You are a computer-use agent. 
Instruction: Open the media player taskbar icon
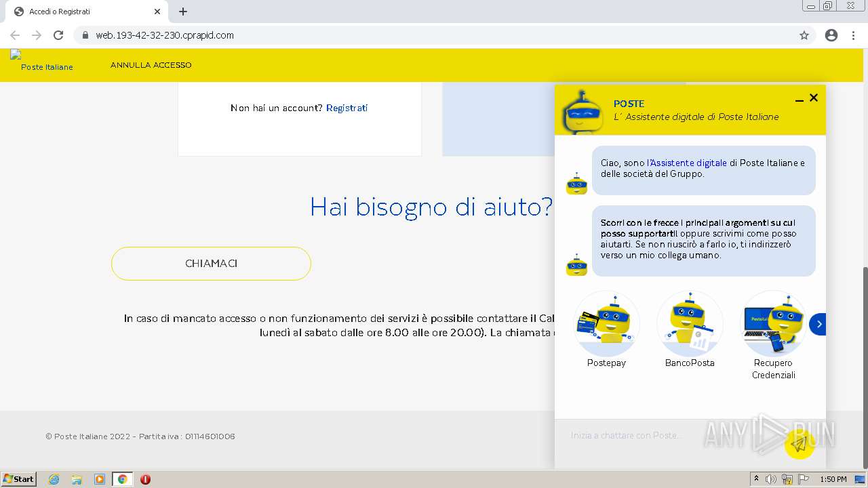[x=100, y=479]
